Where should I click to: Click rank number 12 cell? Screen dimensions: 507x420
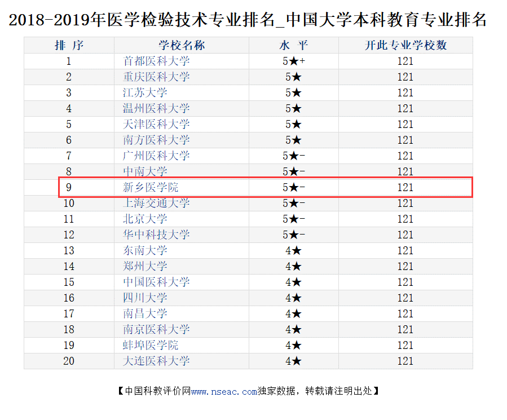click(69, 235)
